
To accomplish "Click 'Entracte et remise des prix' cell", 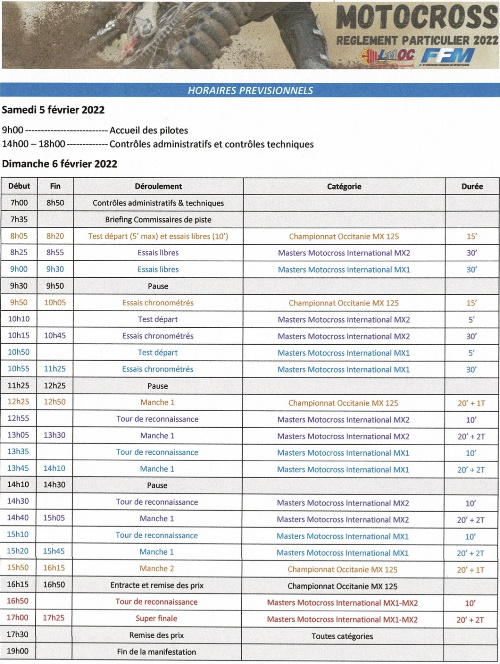I will click(x=157, y=585).
